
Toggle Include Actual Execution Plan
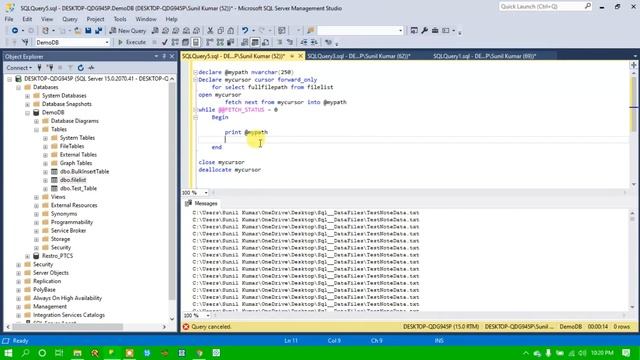tap(209, 42)
